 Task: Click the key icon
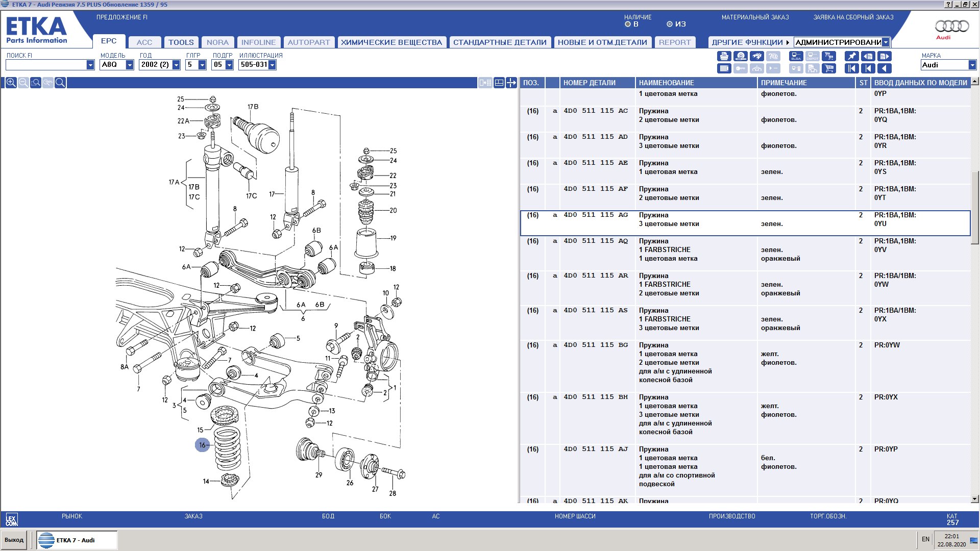(x=741, y=68)
